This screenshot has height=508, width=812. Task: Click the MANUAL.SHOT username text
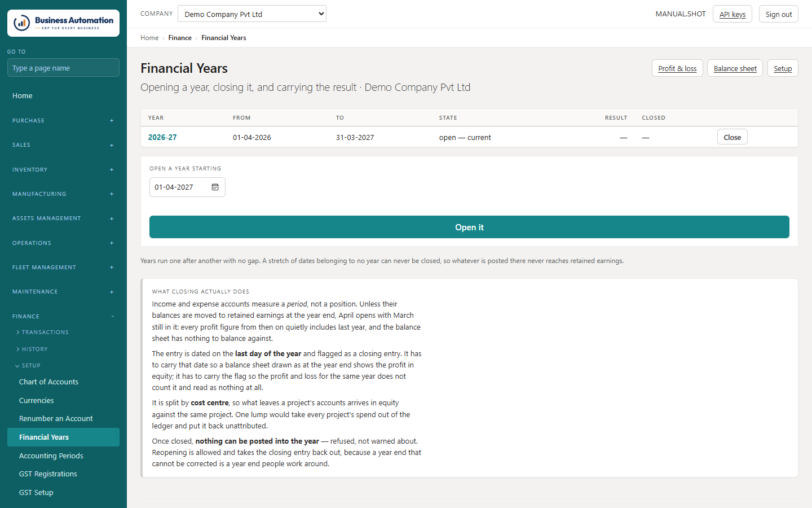click(x=680, y=14)
